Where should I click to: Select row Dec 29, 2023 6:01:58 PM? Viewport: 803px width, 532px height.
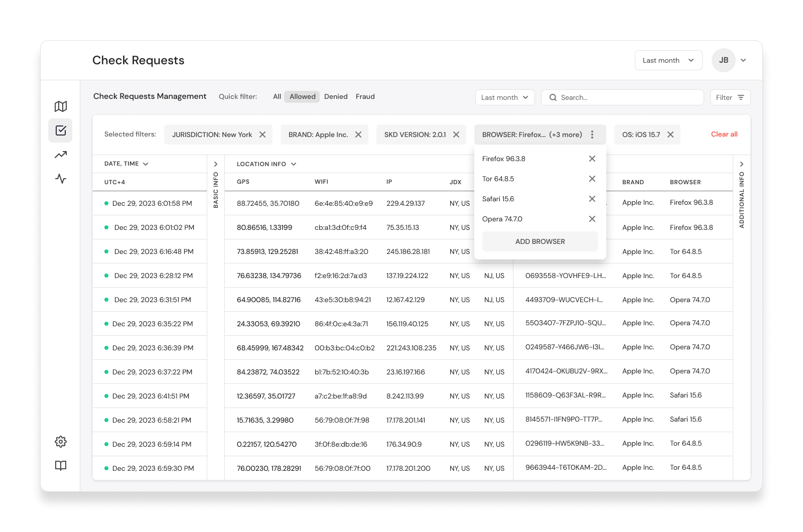point(150,203)
